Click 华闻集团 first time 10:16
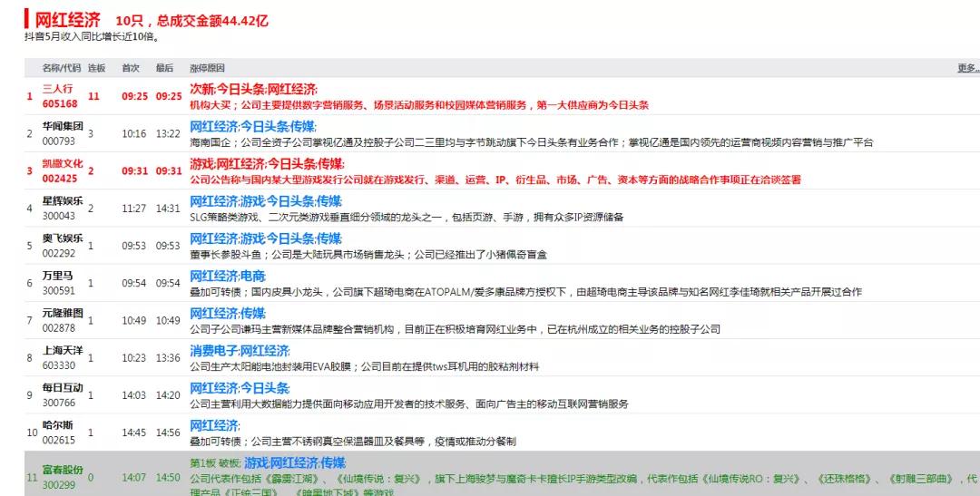This screenshot has height=496, width=980. pos(133,133)
